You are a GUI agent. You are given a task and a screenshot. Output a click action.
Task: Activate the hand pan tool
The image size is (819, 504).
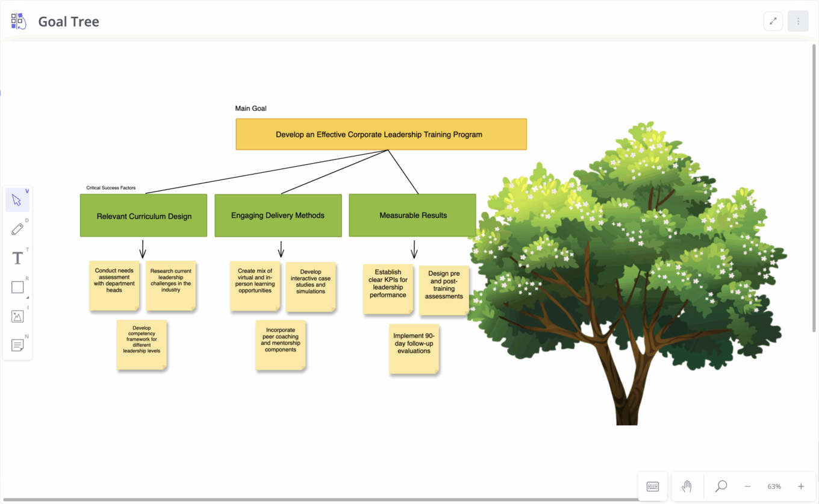point(687,486)
